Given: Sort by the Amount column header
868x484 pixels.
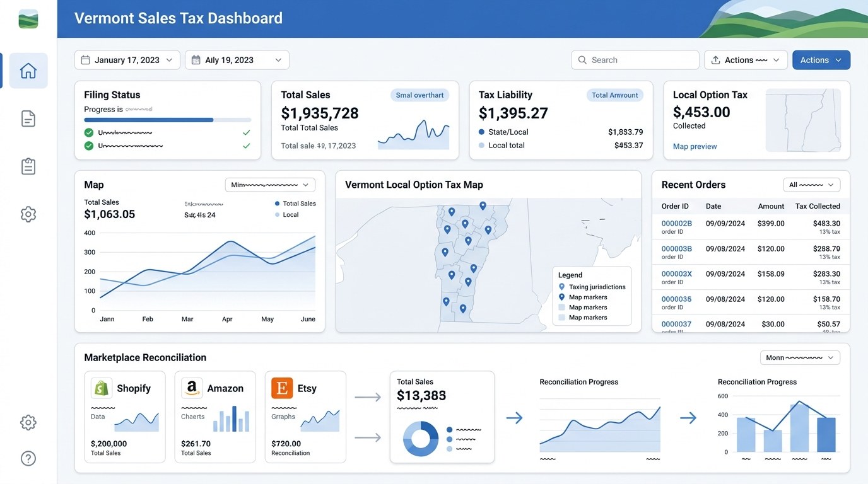Looking at the screenshot, I should click(x=771, y=206).
